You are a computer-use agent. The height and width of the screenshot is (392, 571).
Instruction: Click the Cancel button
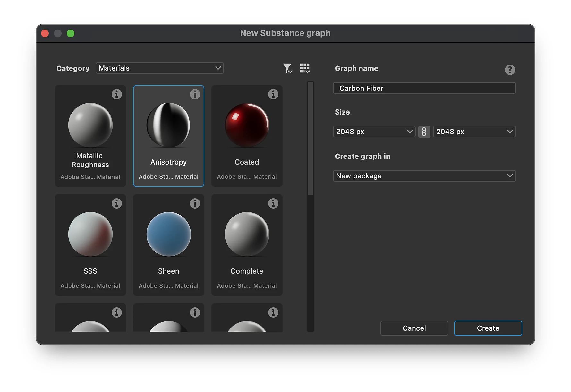[414, 328]
